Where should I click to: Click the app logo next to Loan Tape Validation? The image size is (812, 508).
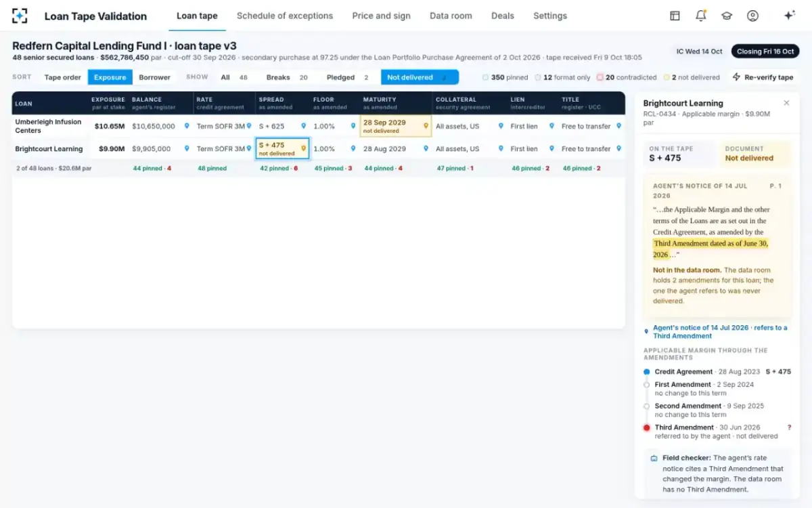(x=20, y=16)
